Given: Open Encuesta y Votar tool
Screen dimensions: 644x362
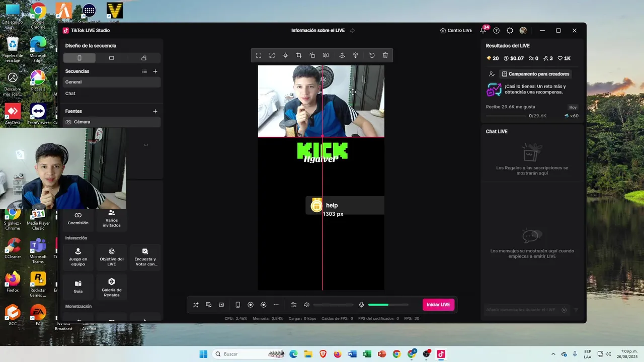Looking at the screenshot, I should [x=145, y=257].
